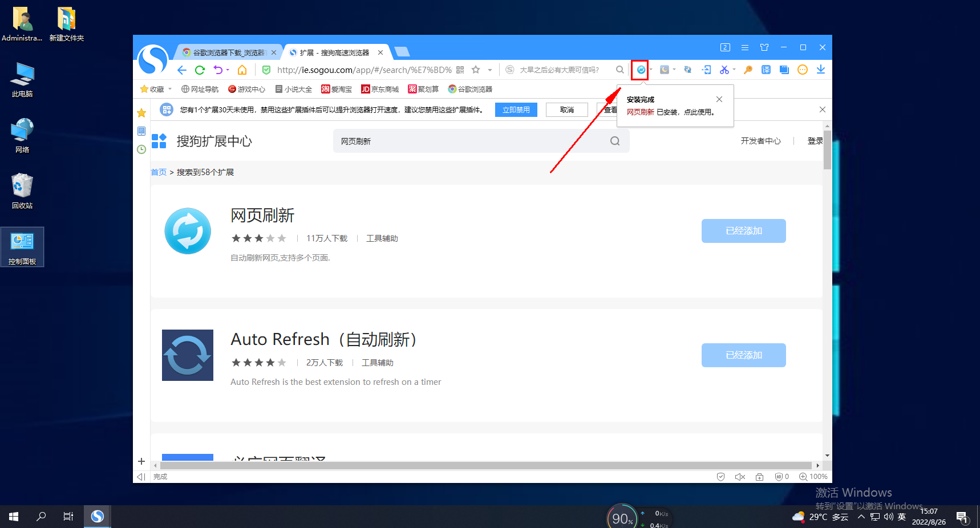Expand the night mode extension dropdown arrow
This screenshot has height=528, width=980.
(674, 70)
